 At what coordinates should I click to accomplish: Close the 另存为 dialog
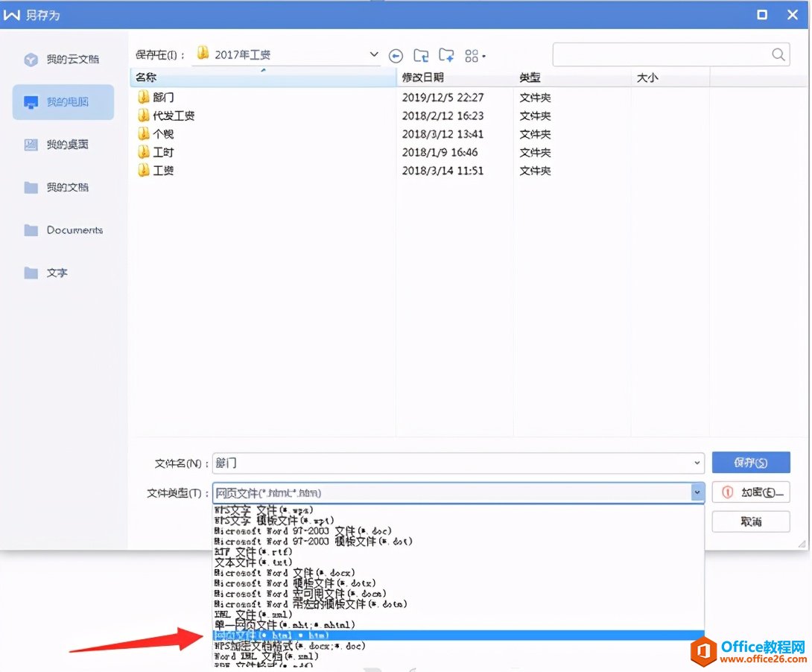coord(793,14)
